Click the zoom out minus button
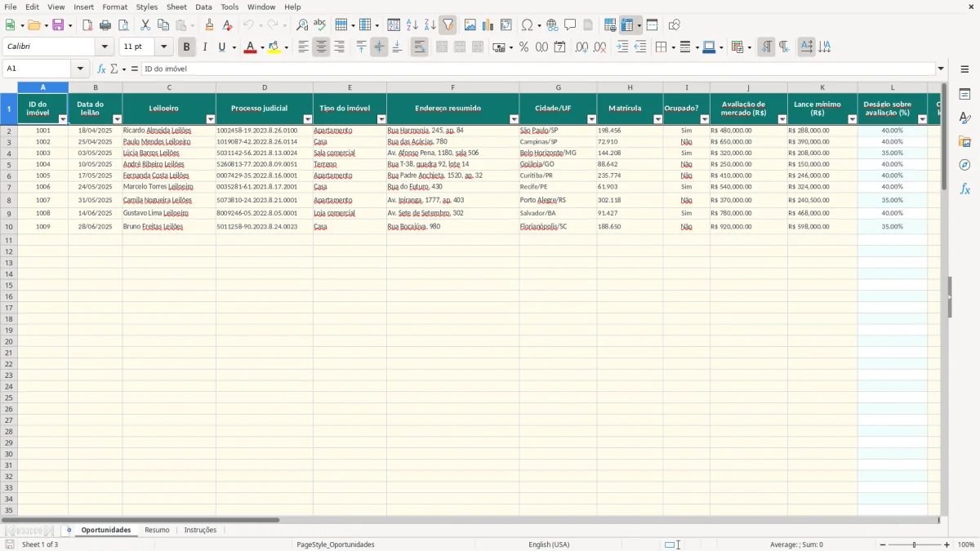This screenshot has width=980, height=551. [882, 544]
